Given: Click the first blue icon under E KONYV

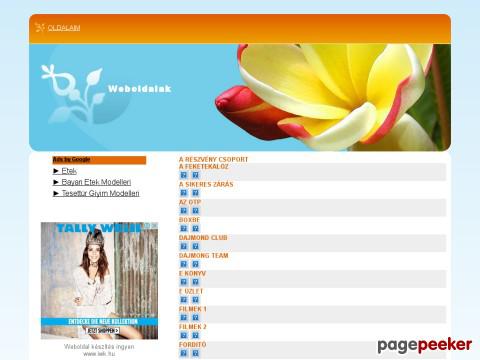Looking at the screenshot, I should coord(184,282).
